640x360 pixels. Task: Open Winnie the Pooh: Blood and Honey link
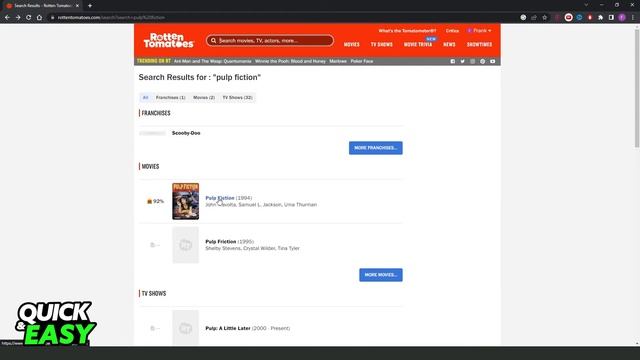[x=290, y=61]
